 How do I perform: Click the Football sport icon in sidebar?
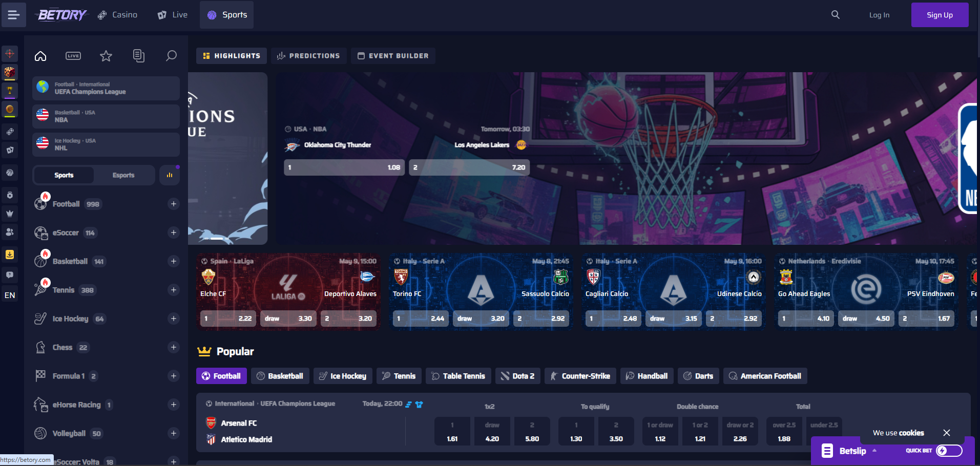[x=40, y=204]
